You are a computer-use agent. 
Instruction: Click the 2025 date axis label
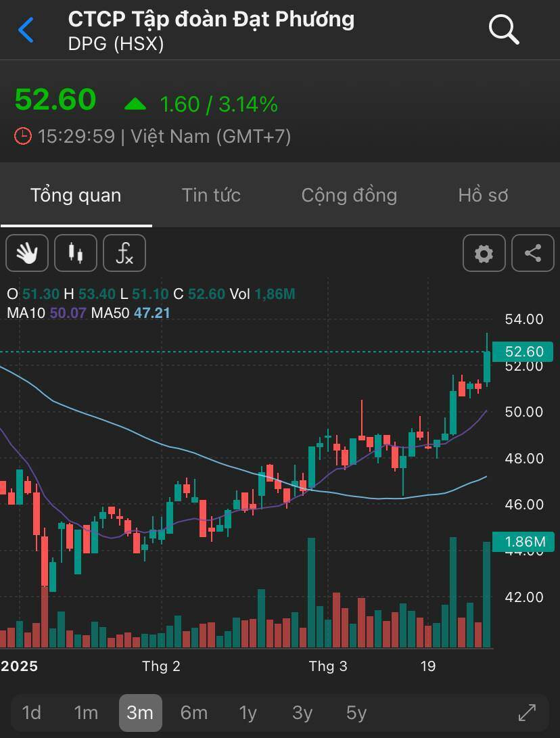pyautogui.click(x=19, y=666)
